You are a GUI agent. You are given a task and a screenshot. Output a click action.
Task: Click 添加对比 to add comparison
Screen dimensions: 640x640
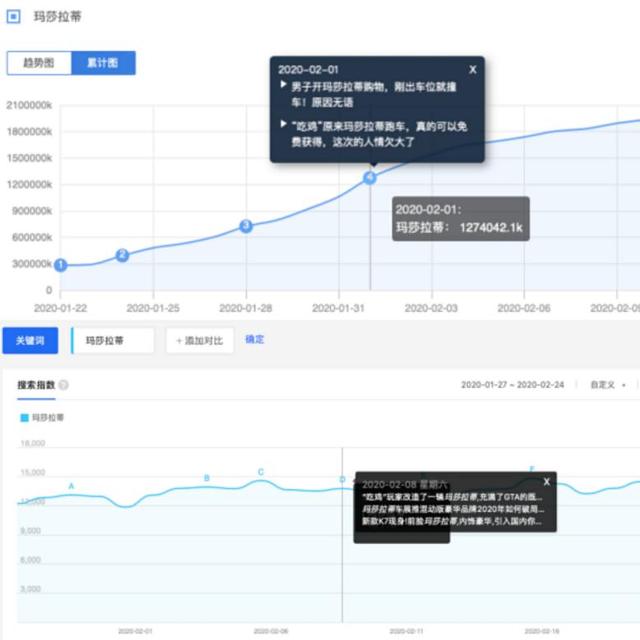(201, 340)
